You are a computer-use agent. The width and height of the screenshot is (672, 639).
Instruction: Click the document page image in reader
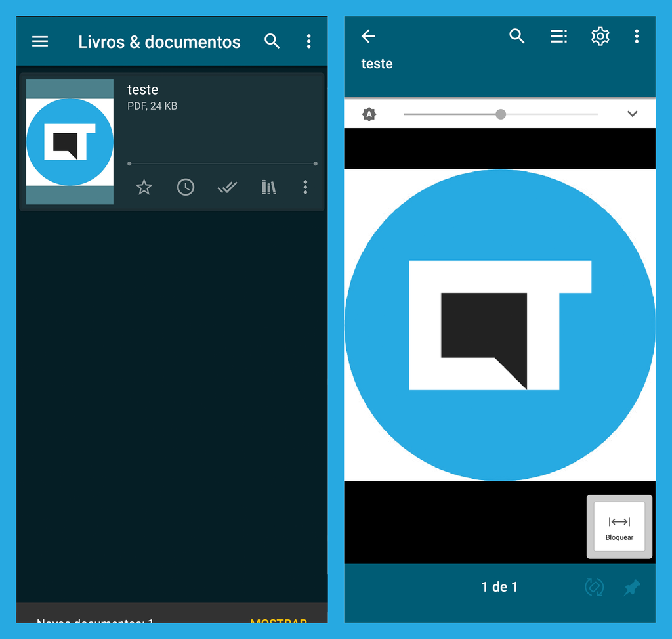pyautogui.click(x=499, y=324)
